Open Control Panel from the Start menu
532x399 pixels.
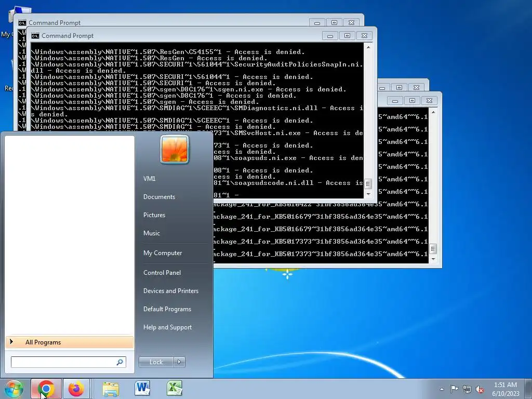(x=162, y=273)
